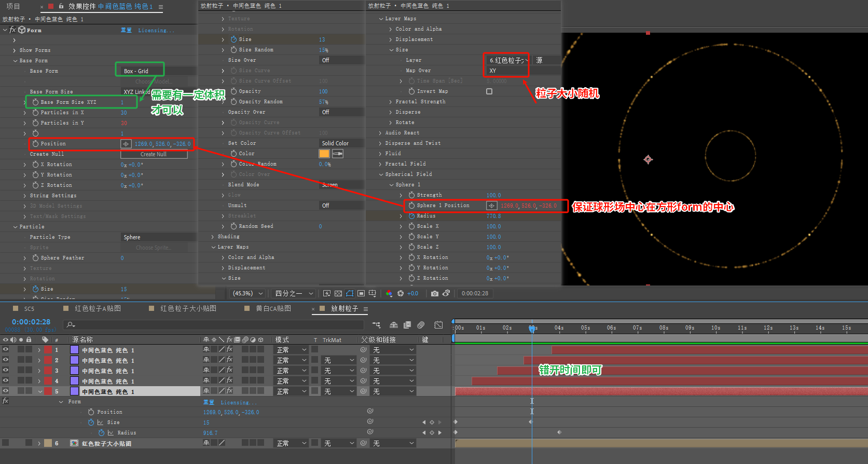Toggle mask and shape path visibility
The width and height of the screenshot is (868, 464).
pyautogui.click(x=350, y=293)
